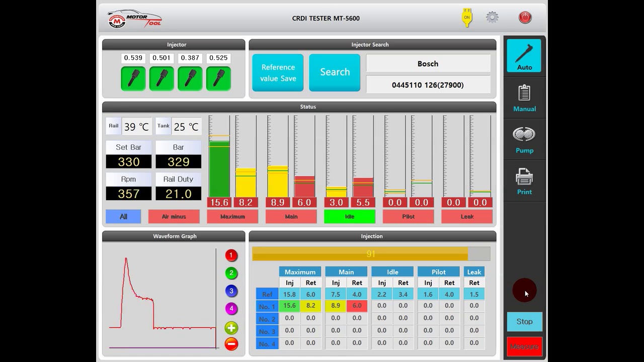This screenshot has height=362, width=644.
Task: Select green waveform channel 2
Action: [231, 274]
